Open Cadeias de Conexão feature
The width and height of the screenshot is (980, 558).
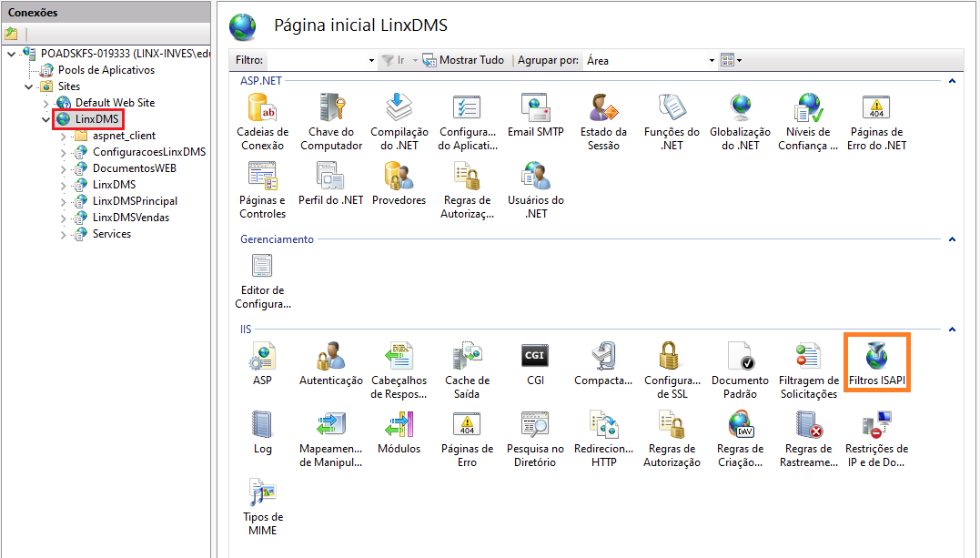262,122
